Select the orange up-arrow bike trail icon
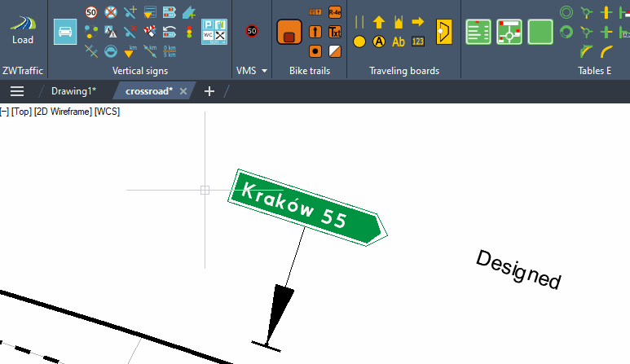The image size is (630, 364). (x=315, y=32)
